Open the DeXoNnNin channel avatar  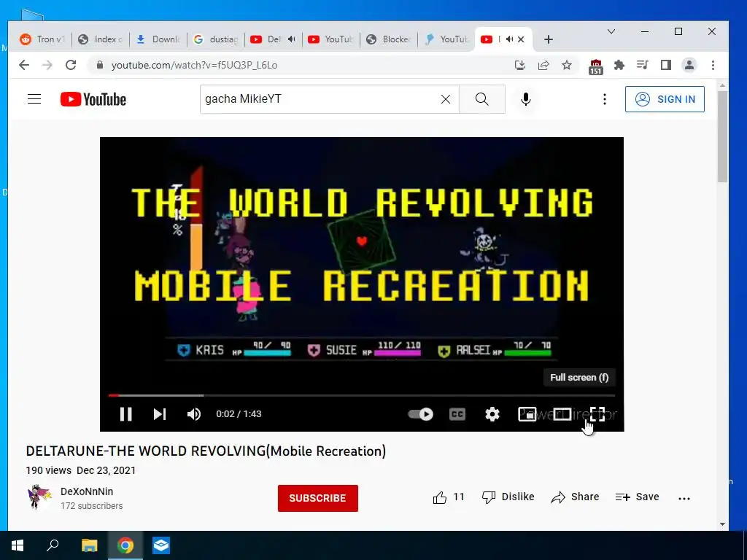coord(39,497)
